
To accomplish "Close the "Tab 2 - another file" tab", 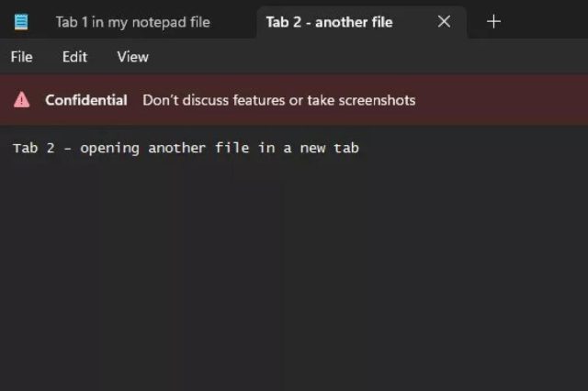I will [x=444, y=21].
